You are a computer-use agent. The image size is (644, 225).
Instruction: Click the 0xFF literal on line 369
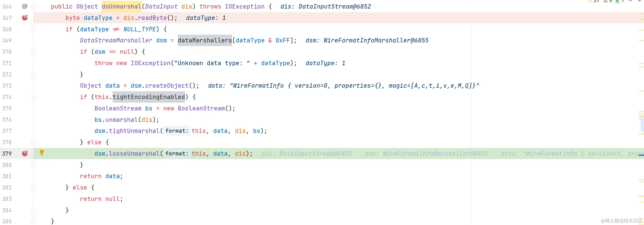click(283, 40)
